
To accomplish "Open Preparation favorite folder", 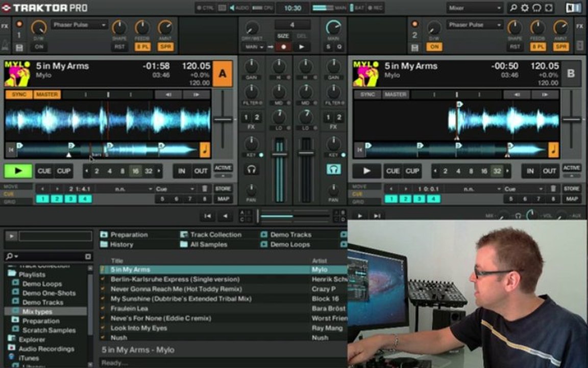I will [125, 235].
